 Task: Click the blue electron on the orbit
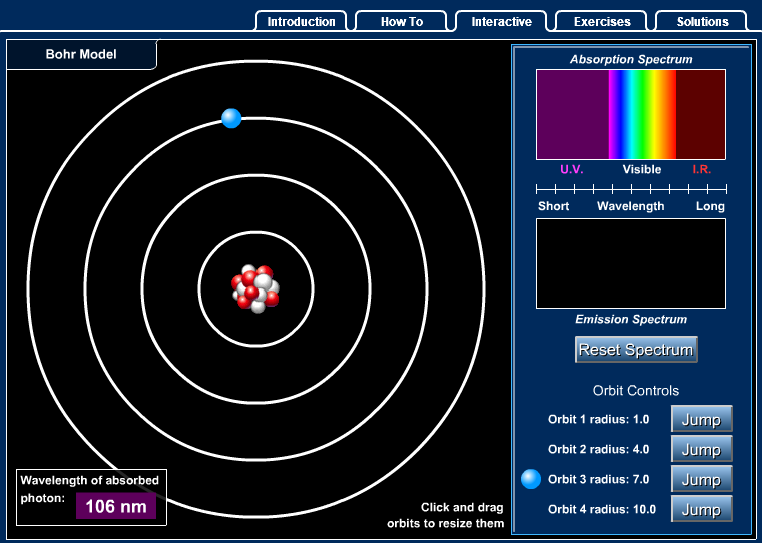(x=231, y=118)
